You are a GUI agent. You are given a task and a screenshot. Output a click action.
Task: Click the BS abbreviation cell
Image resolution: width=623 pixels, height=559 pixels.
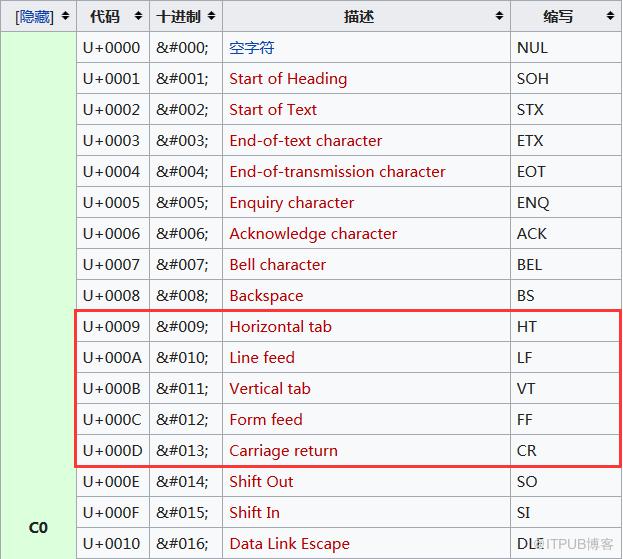pos(566,296)
